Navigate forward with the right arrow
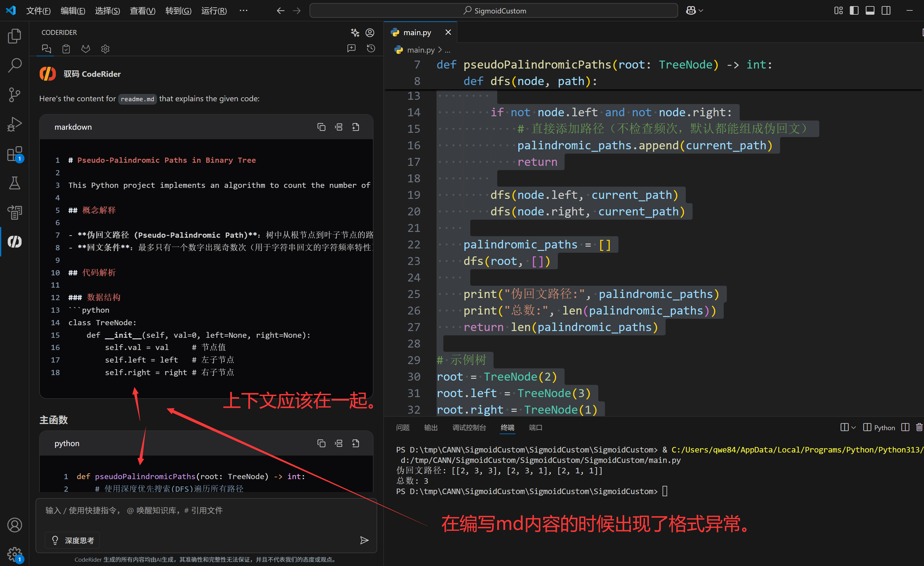The height and width of the screenshot is (566, 924). 297,10
